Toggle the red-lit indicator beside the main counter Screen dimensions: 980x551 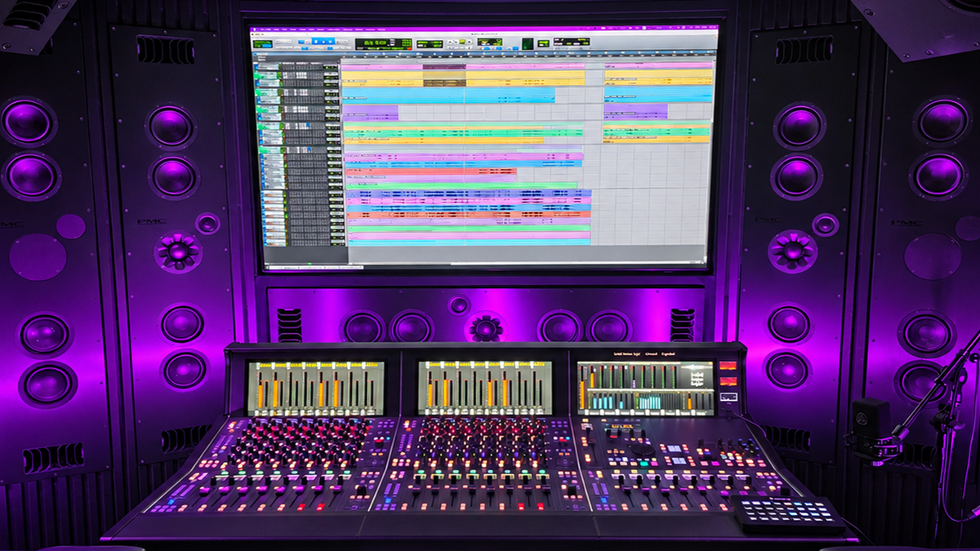pyautogui.click(x=410, y=48)
